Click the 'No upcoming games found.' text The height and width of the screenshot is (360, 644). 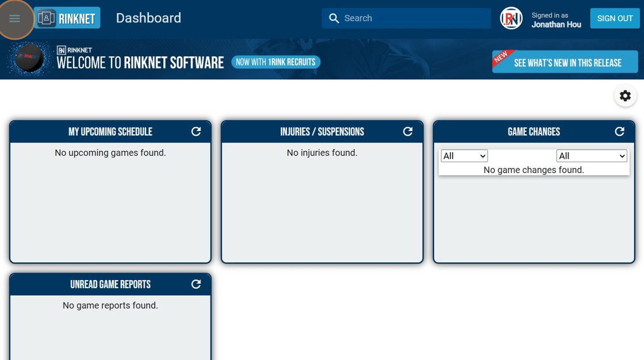110,153
